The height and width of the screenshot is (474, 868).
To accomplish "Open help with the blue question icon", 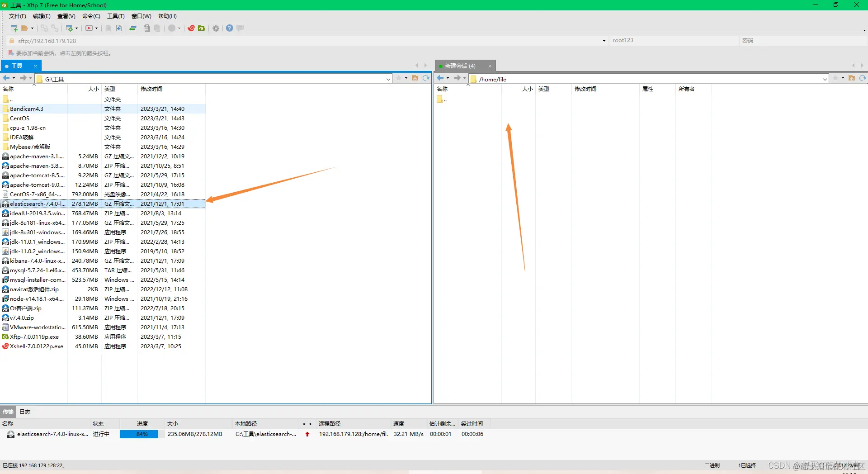I will click(x=230, y=28).
